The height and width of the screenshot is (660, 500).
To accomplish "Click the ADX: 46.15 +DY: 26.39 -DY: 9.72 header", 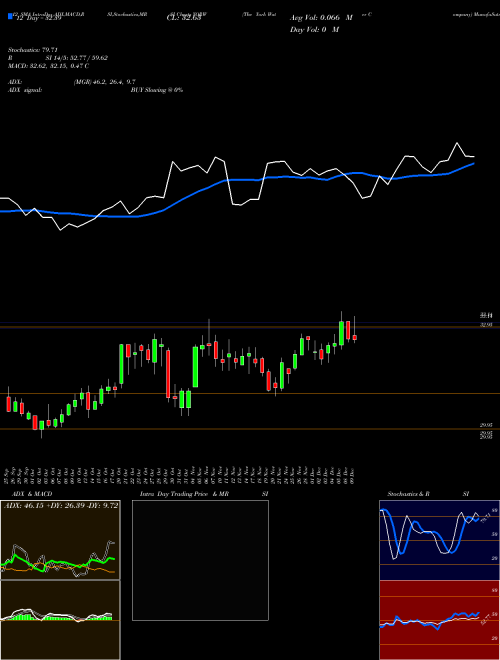I will pos(61,505).
